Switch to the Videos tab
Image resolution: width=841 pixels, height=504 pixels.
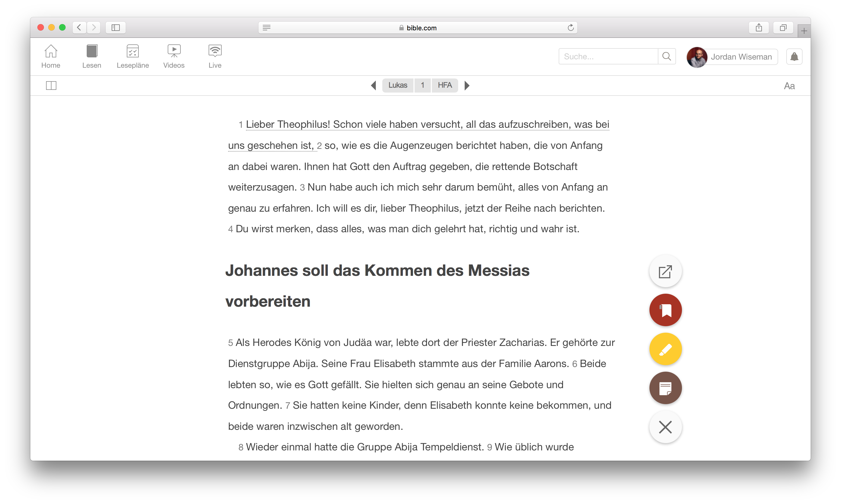(174, 56)
